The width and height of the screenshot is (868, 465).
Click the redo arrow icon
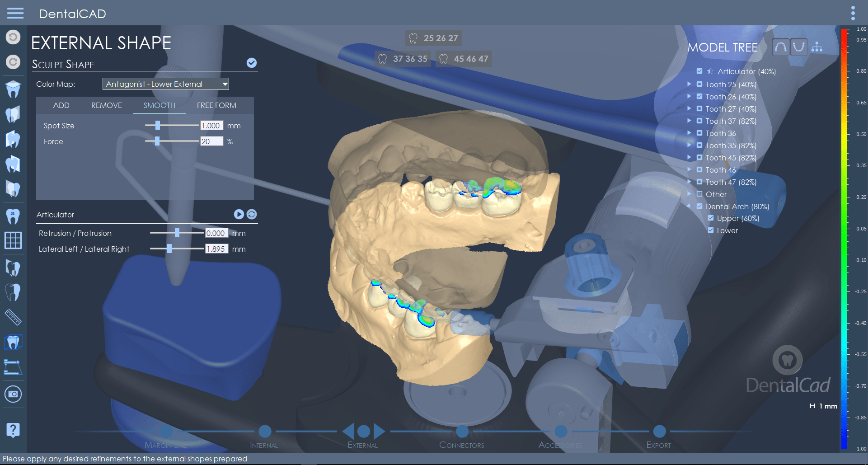[x=13, y=61]
